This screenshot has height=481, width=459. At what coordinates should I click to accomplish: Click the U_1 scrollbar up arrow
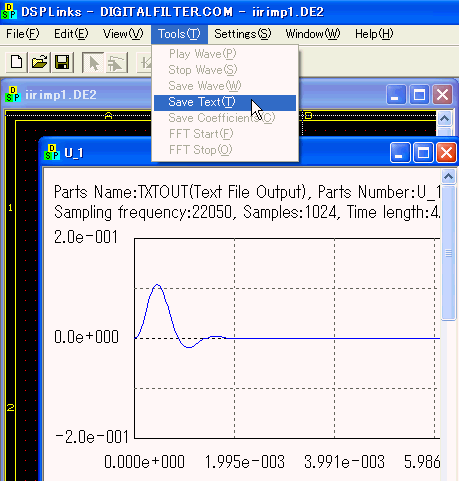pyautogui.click(x=448, y=177)
